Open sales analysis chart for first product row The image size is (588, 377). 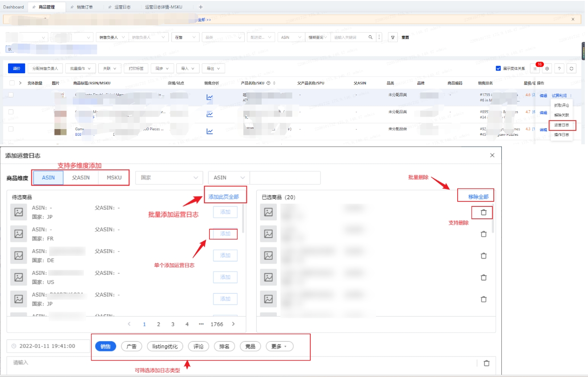209,97
